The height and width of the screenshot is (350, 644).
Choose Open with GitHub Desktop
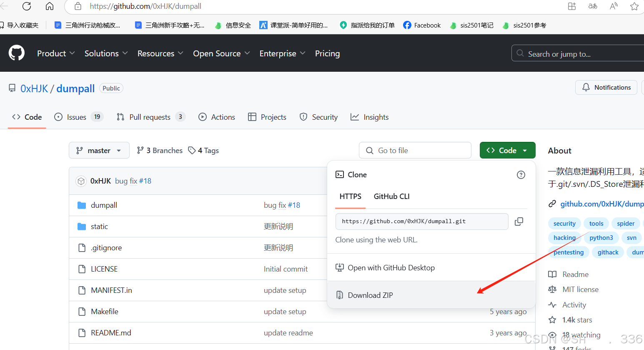click(x=431, y=268)
